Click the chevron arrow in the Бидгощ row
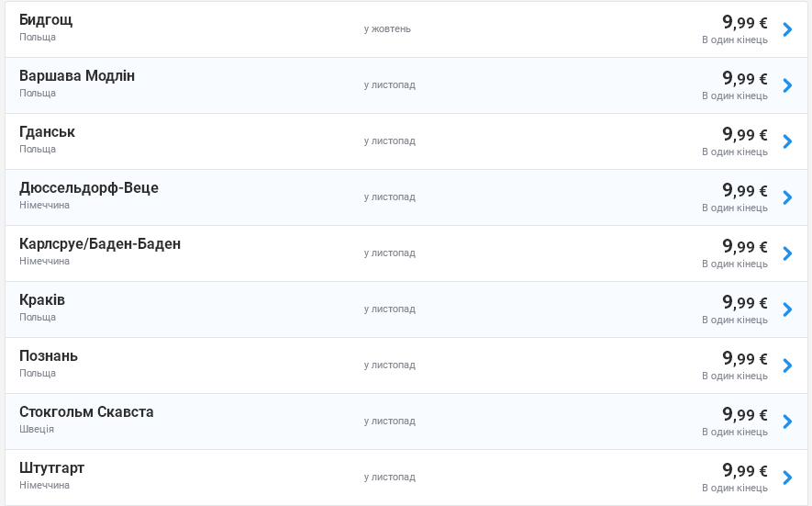 click(x=787, y=29)
